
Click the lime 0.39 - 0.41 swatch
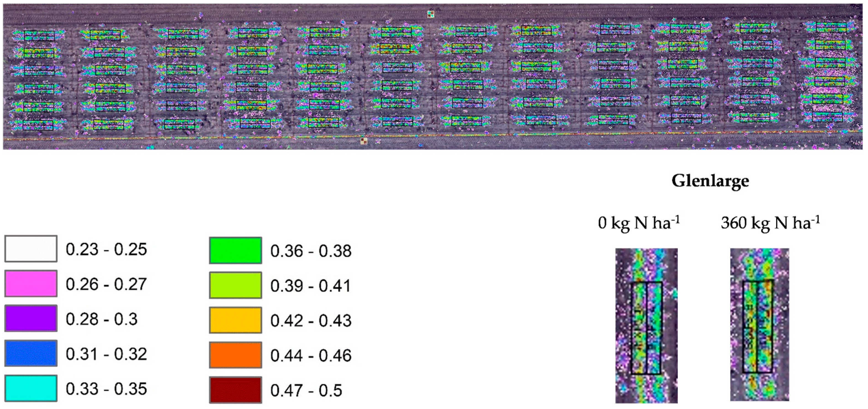[x=235, y=285]
